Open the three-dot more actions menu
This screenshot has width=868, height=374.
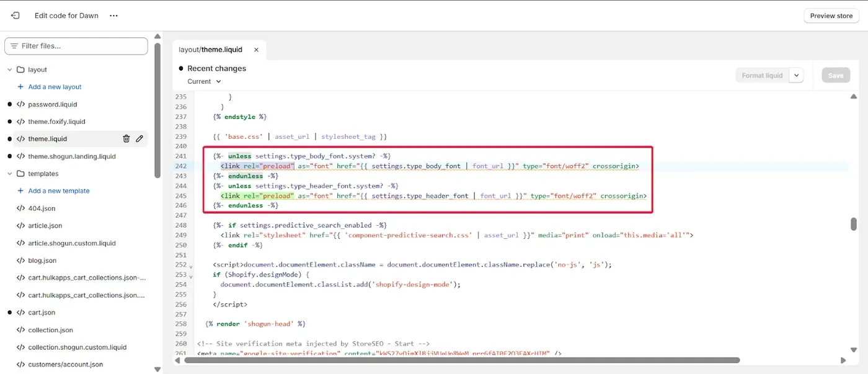pos(113,16)
